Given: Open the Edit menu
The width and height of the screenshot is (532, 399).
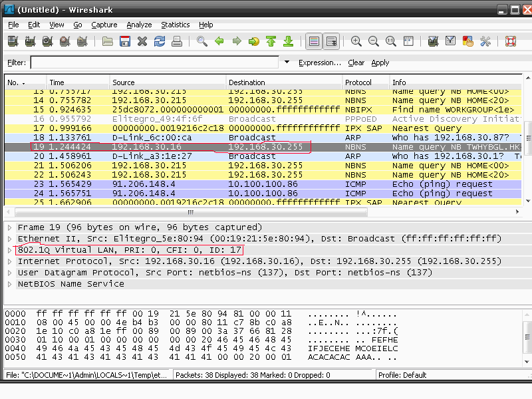Looking at the screenshot, I should point(34,25).
